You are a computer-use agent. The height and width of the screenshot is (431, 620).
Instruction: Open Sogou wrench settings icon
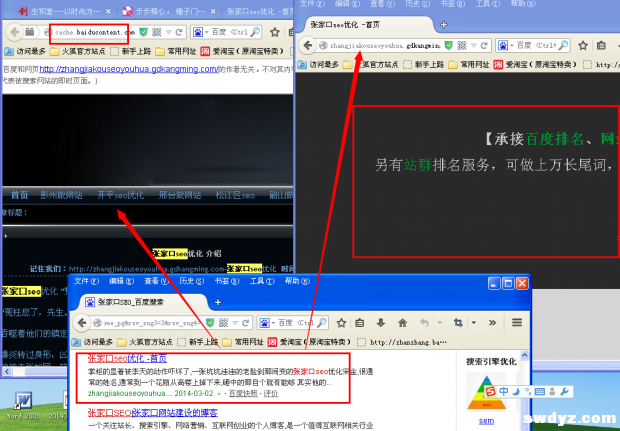[564, 391]
